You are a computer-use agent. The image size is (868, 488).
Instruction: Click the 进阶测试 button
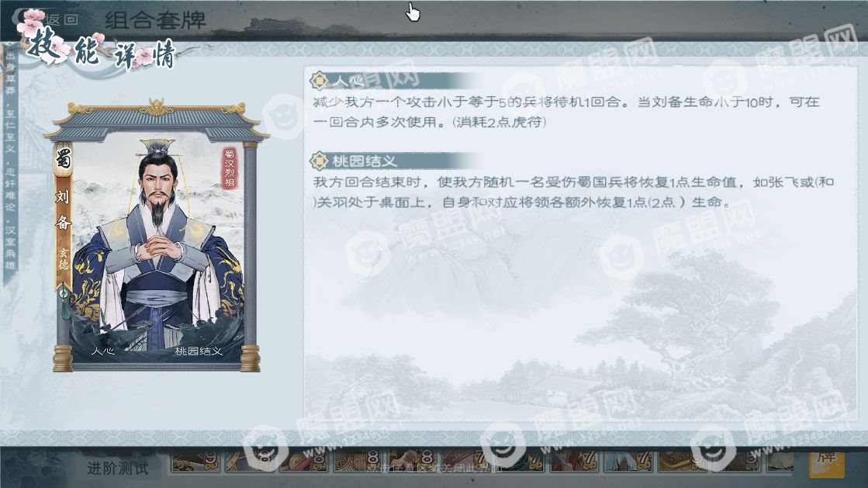pos(118,468)
